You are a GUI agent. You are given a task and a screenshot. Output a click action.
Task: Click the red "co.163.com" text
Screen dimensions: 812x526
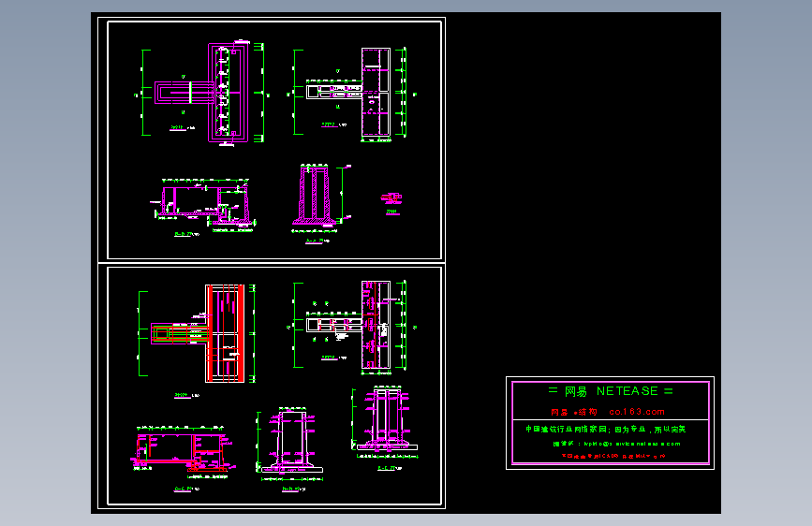pos(637,412)
